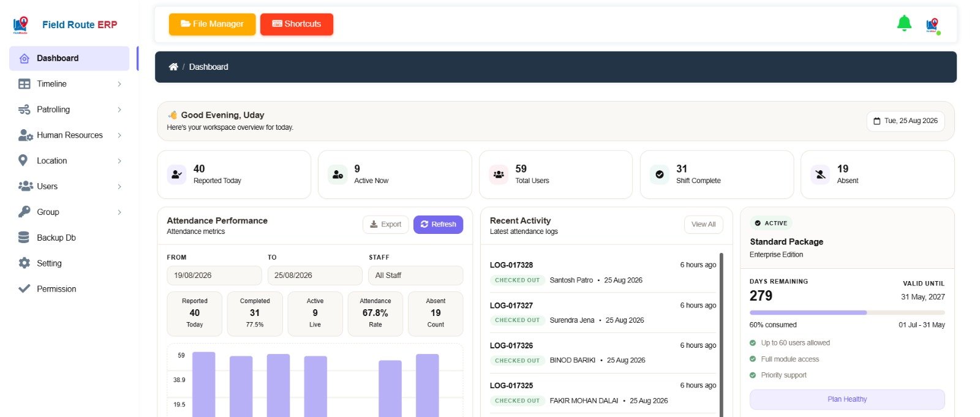Screen dimensions: 980x417
Task: Click the Total Users card icon
Action: pyautogui.click(x=499, y=175)
